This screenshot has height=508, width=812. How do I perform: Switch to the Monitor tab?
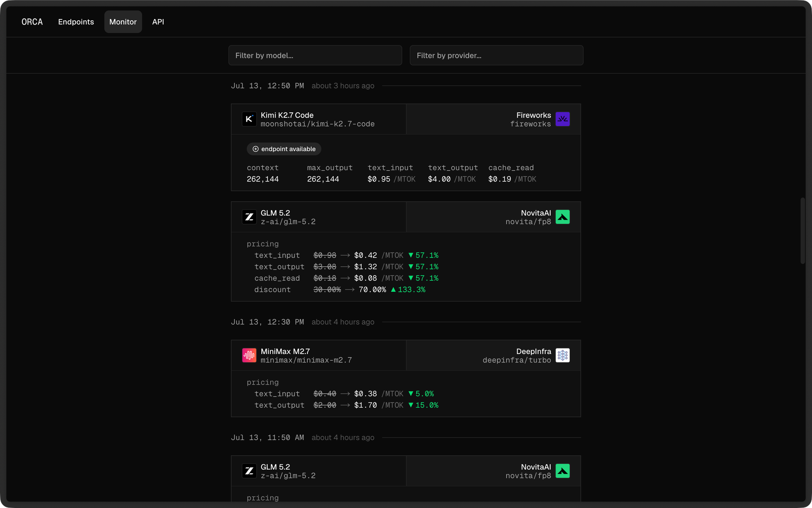123,22
